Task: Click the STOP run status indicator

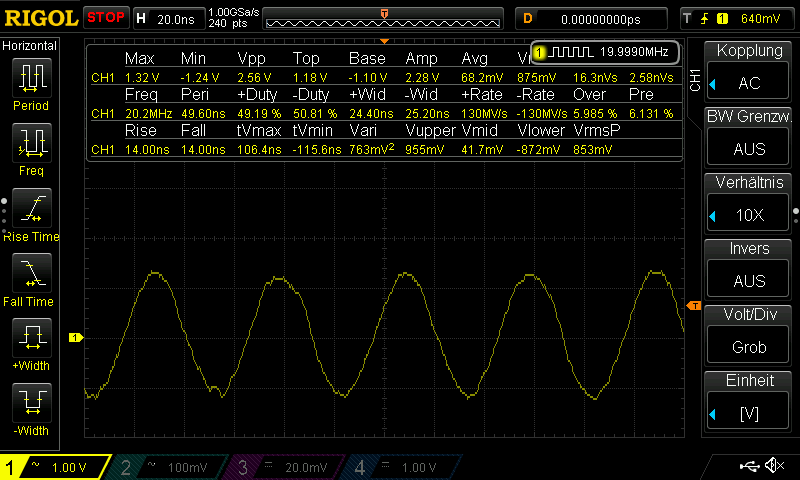Action: [106, 17]
